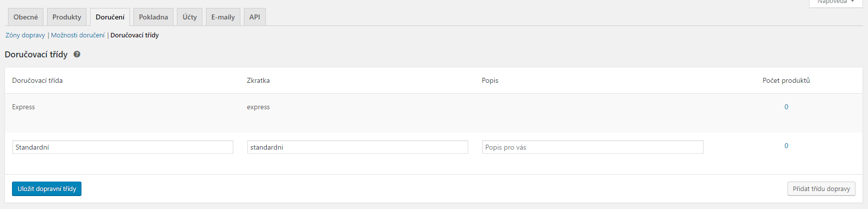Click the Přidat třídu dopravy button
This screenshot has height=209, width=868.
coord(821,189)
